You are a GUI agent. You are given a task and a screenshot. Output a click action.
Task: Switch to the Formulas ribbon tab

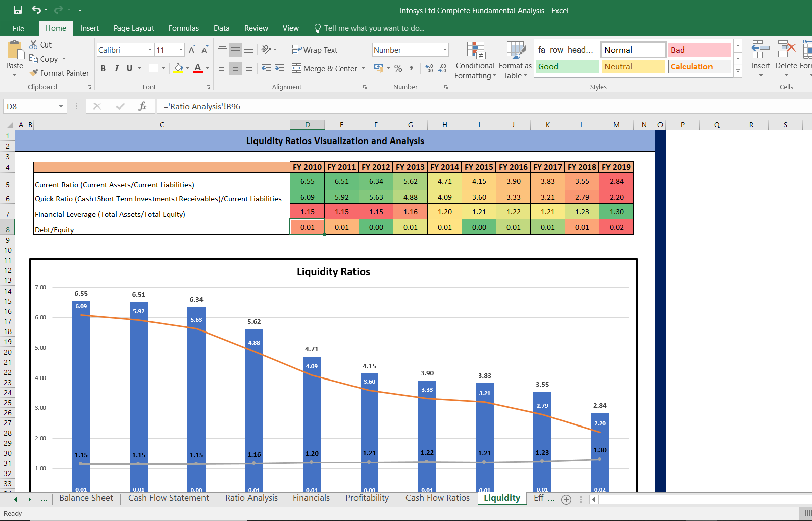coord(184,28)
